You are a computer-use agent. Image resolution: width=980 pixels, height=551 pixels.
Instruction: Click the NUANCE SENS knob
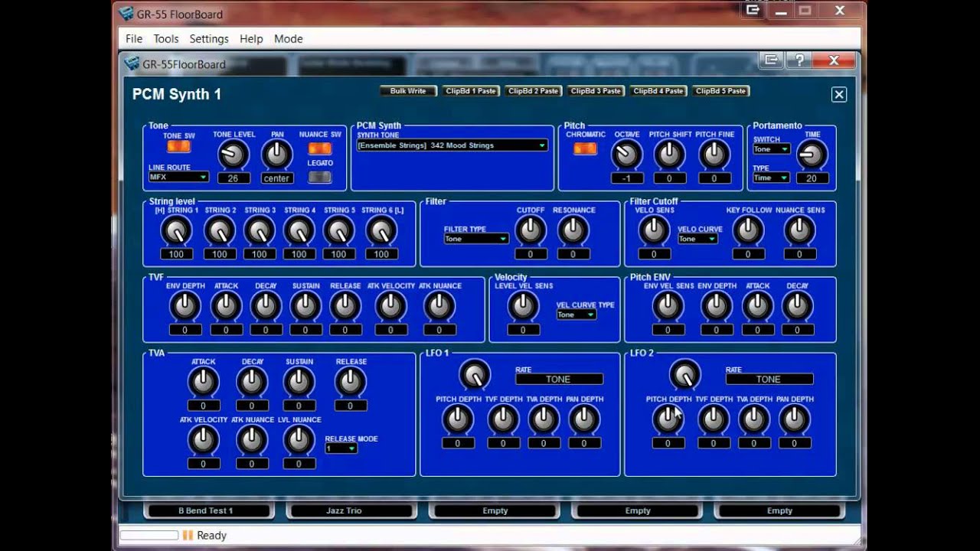[799, 230]
